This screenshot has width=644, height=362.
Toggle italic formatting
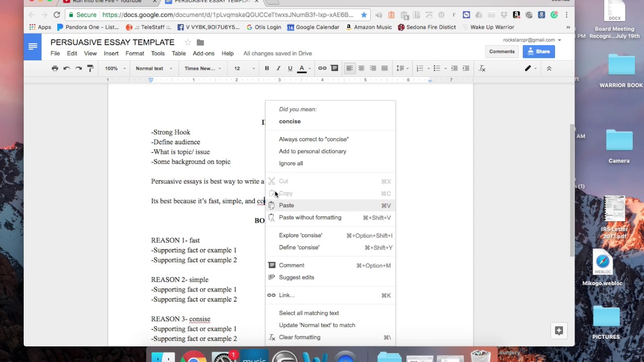pyautogui.click(x=278, y=68)
